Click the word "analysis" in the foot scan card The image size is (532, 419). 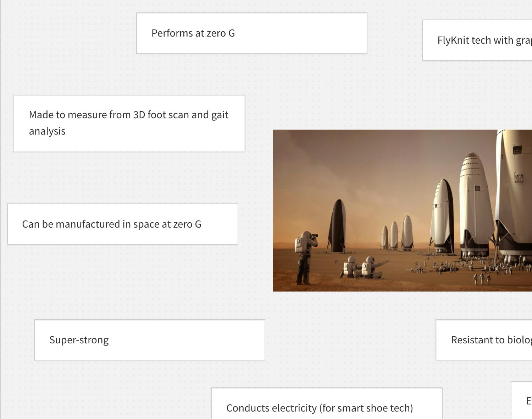pyautogui.click(x=47, y=131)
